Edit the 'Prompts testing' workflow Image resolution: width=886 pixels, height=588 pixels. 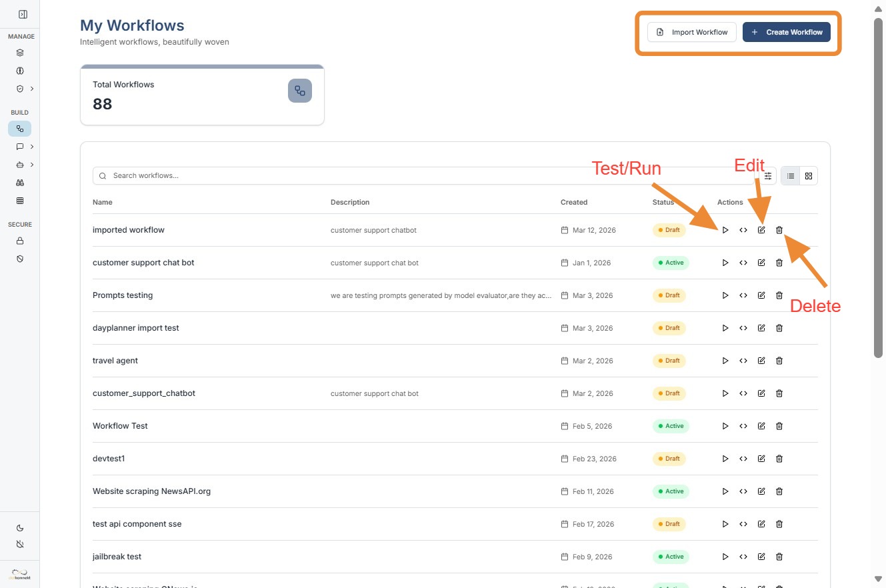click(761, 295)
